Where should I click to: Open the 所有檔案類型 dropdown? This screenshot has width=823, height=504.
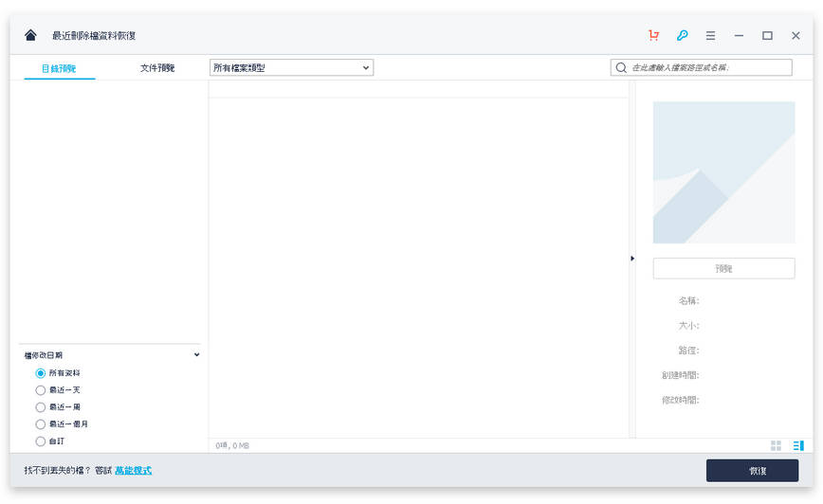(x=291, y=67)
